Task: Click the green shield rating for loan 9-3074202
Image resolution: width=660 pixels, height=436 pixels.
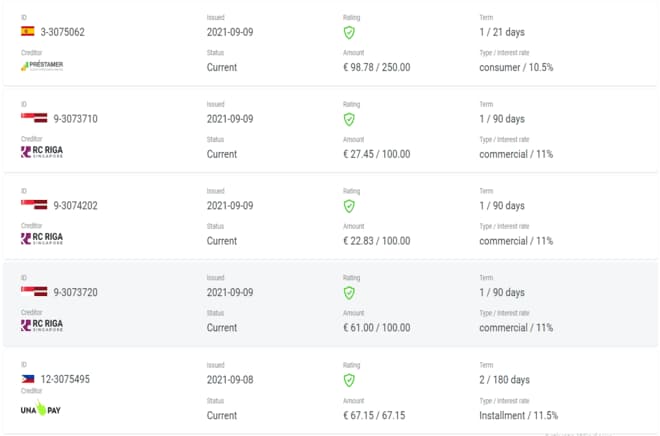Action: click(349, 206)
